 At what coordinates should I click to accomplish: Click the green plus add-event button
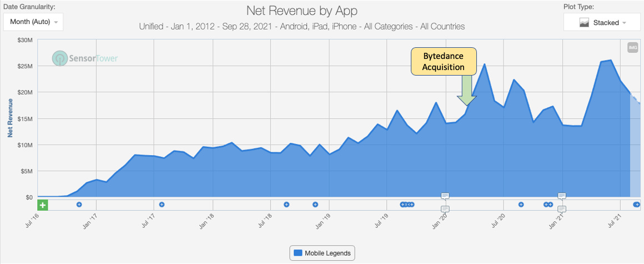tap(43, 205)
